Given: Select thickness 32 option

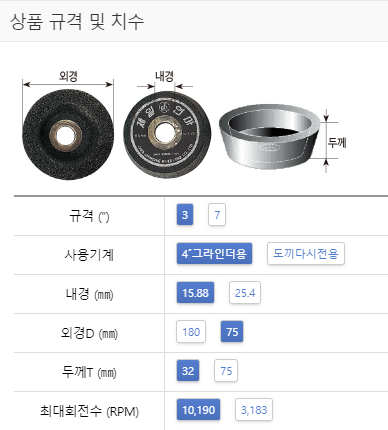Looking at the screenshot, I should pos(188,371).
